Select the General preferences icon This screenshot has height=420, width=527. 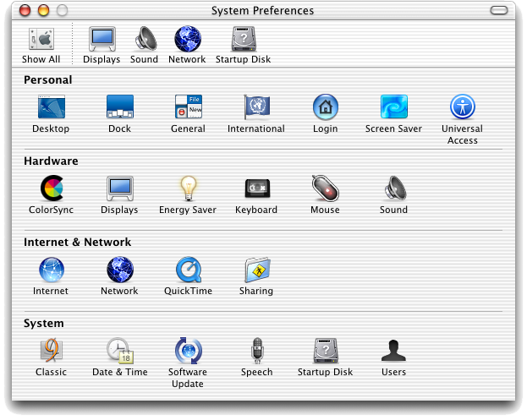(x=188, y=106)
